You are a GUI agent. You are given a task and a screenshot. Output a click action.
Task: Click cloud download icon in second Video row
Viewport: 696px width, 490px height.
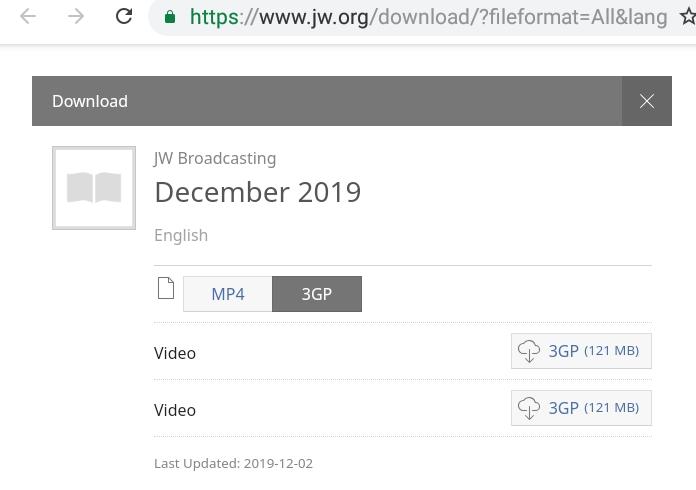[529, 408]
